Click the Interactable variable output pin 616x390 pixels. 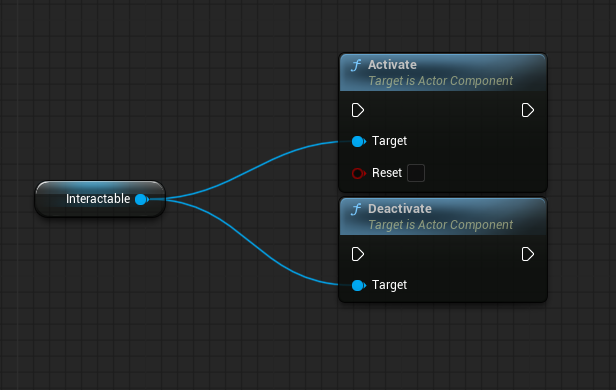141,200
